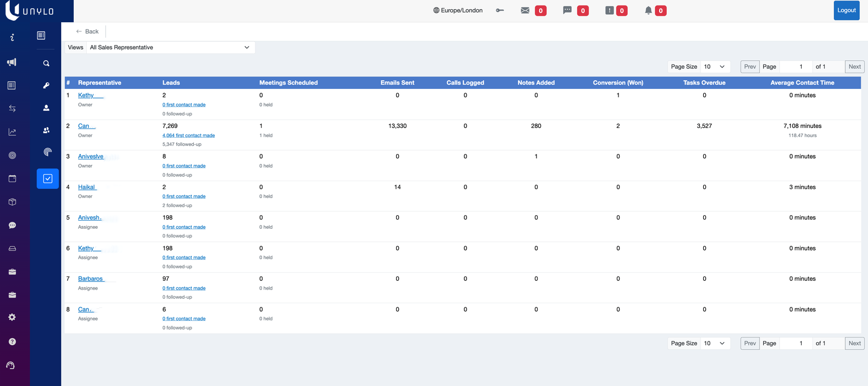Open the trend chart analytics icon

(x=12, y=132)
